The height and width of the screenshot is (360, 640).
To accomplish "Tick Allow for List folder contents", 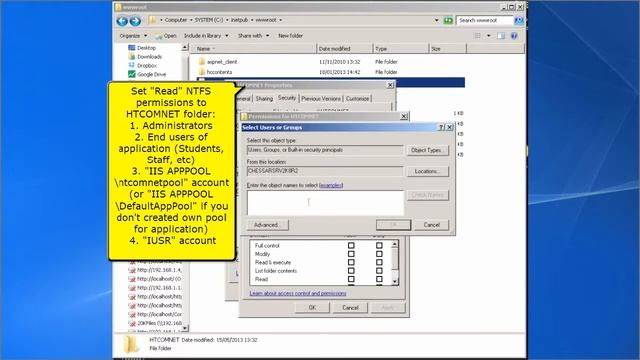I will click(351, 271).
